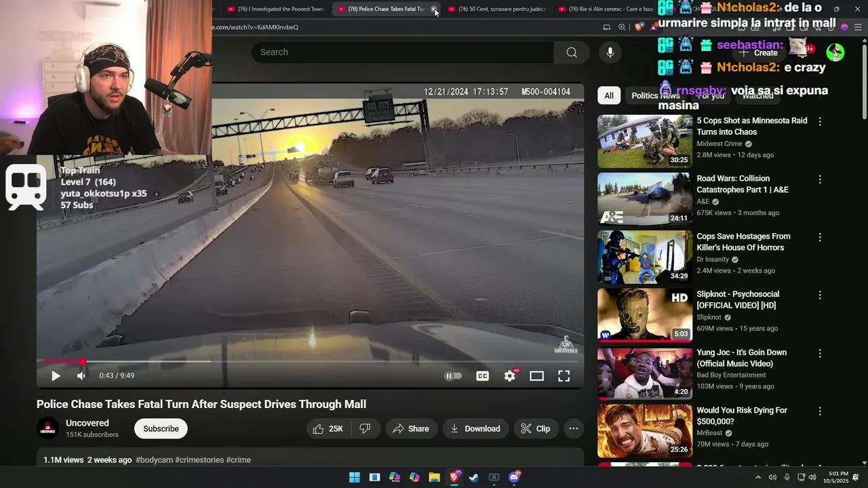Select the All filter chip

[x=609, y=96]
